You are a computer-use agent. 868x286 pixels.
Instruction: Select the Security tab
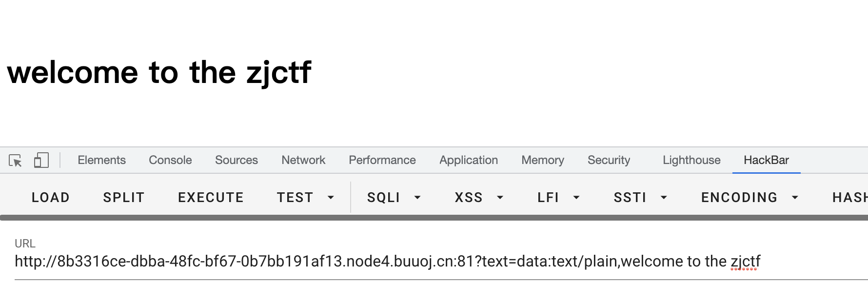[609, 160]
